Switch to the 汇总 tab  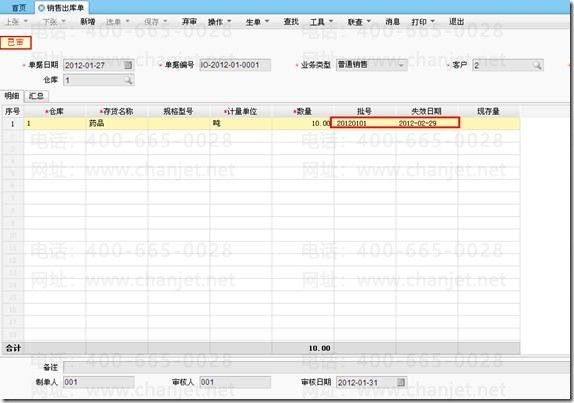pyautogui.click(x=36, y=96)
